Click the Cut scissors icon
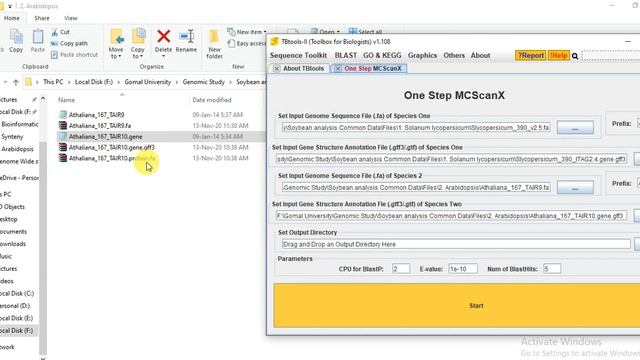The width and height of the screenshot is (640, 360). [x=55, y=32]
